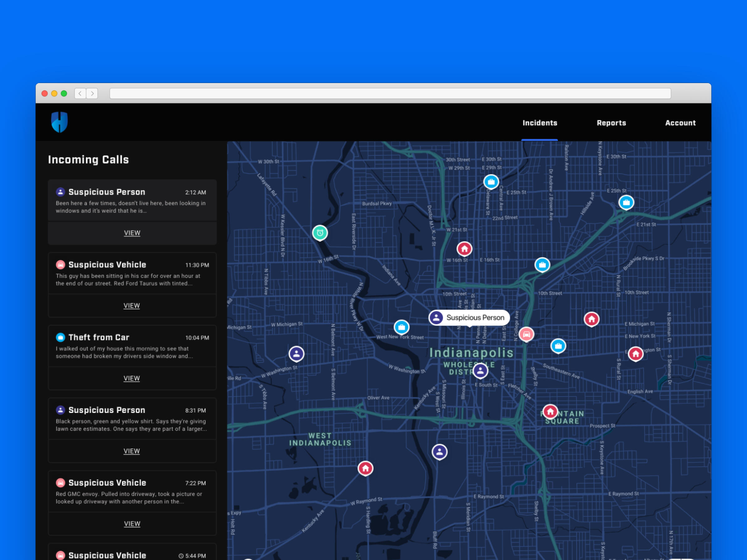Image resolution: width=747 pixels, height=560 pixels.
Task: View the 2:12 AM Suspicious Person call
Action: click(x=132, y=233)
